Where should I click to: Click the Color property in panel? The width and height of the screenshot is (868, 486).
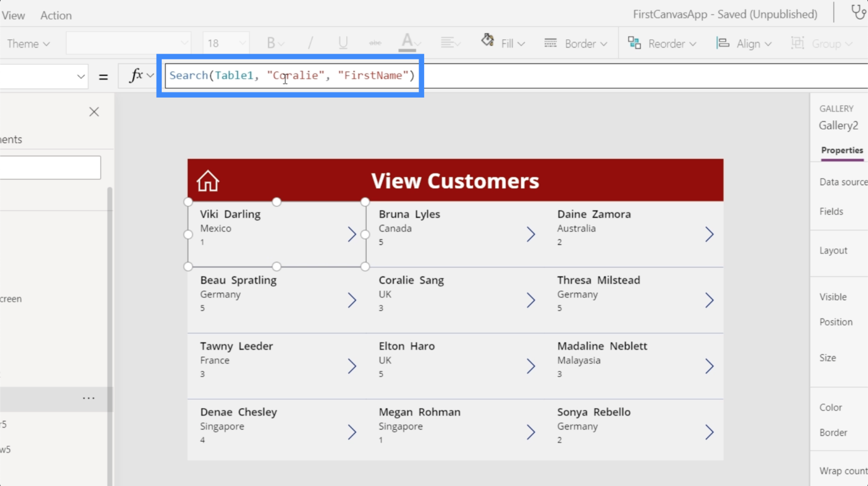tap(831, 407)
